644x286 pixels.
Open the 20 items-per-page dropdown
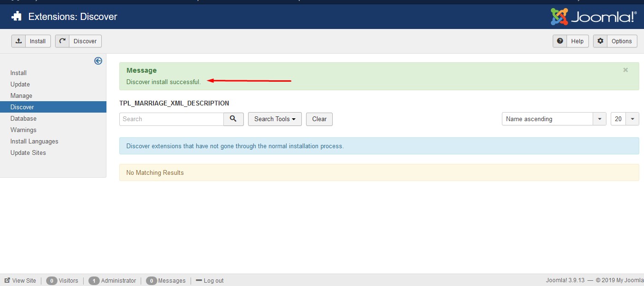pos(625,119)
